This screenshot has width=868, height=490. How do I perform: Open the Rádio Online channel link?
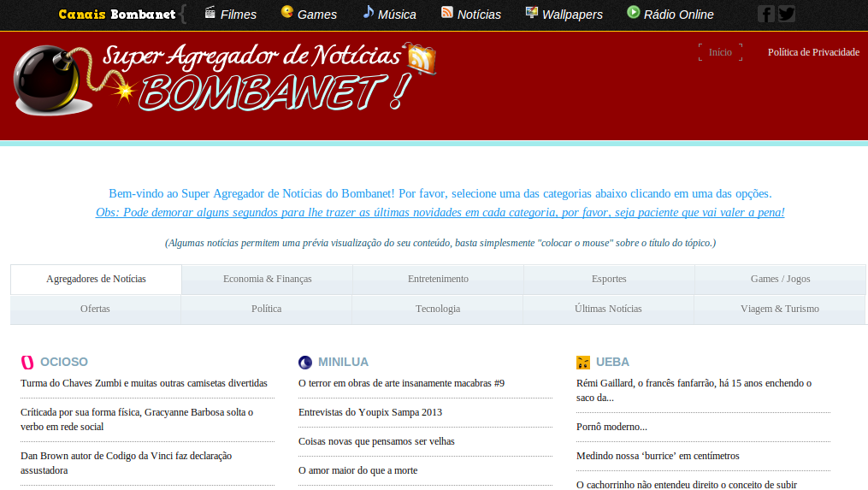pos(679,15)
